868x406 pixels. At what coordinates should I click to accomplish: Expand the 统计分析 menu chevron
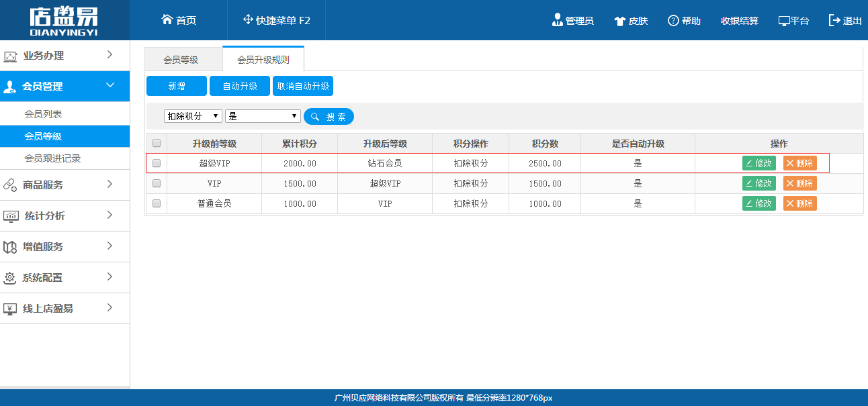tap(110, 215)
